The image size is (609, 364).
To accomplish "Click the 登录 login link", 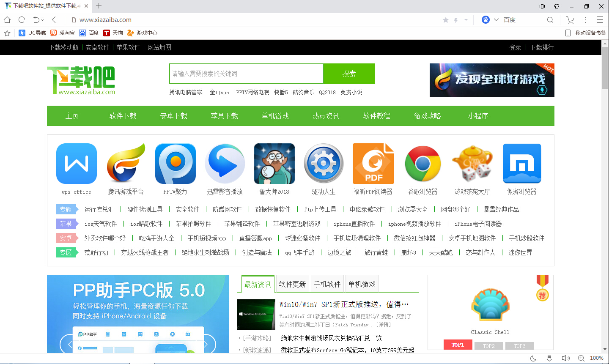I will pyautogui.click(x=515, y=47).
